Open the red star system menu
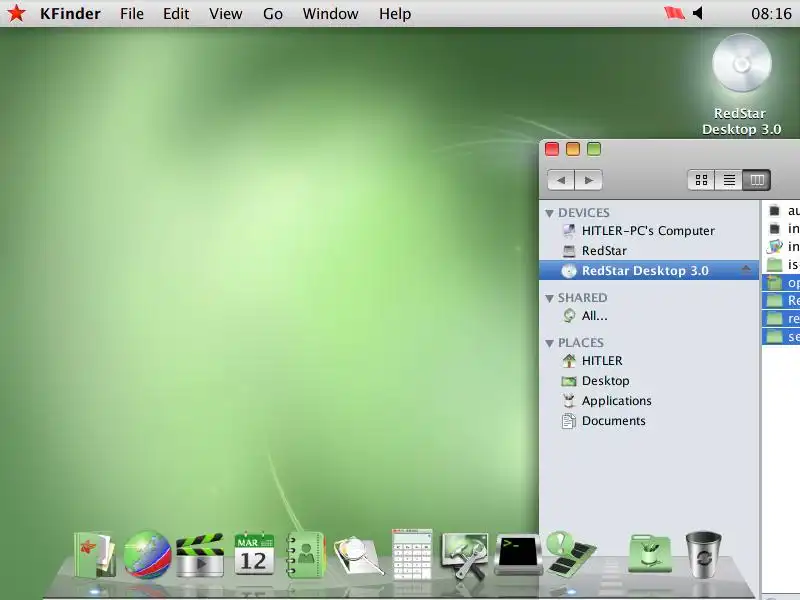Image resolution: width=800 pixels, height=600 pixels. [16, 13]
